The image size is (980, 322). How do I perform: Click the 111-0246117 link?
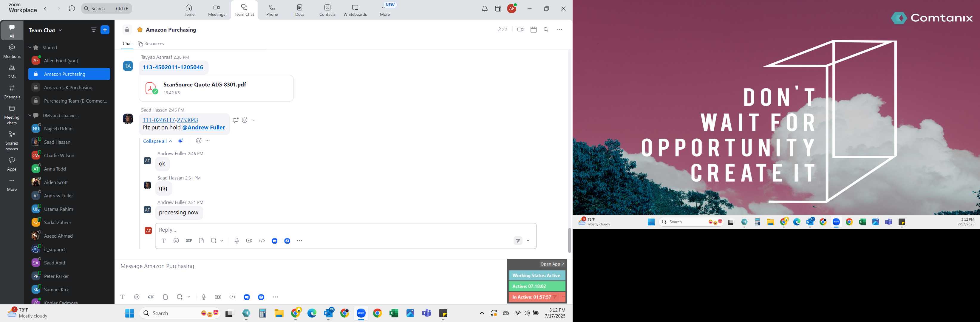pyautogui.click(x=159, y=120)
